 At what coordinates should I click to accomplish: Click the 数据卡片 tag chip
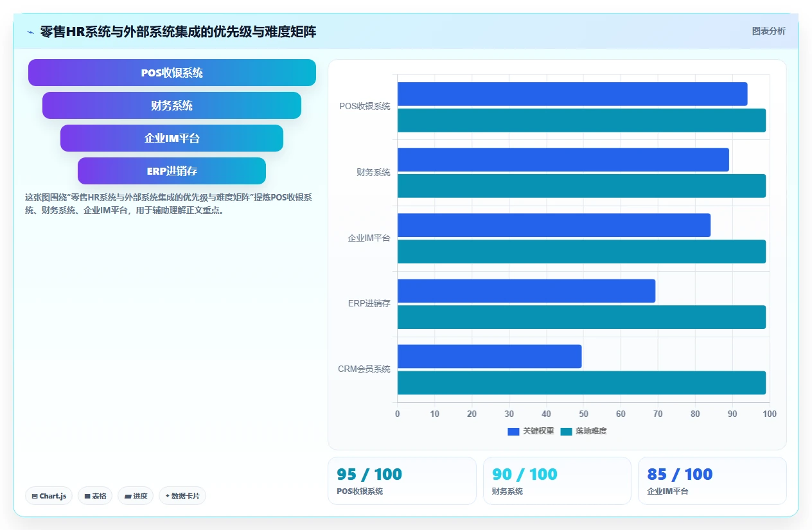coord(182,496)
